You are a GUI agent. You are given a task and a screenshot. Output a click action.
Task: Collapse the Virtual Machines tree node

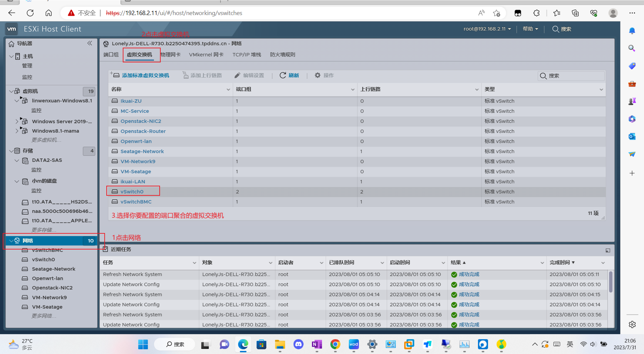click(11, 91)
